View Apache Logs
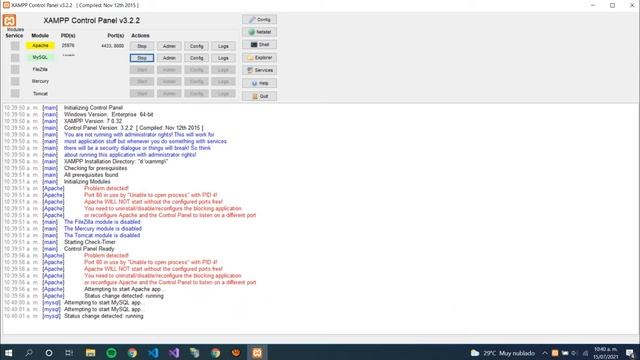The height and width of the screenshot is (360, 640). click(223, 46)
